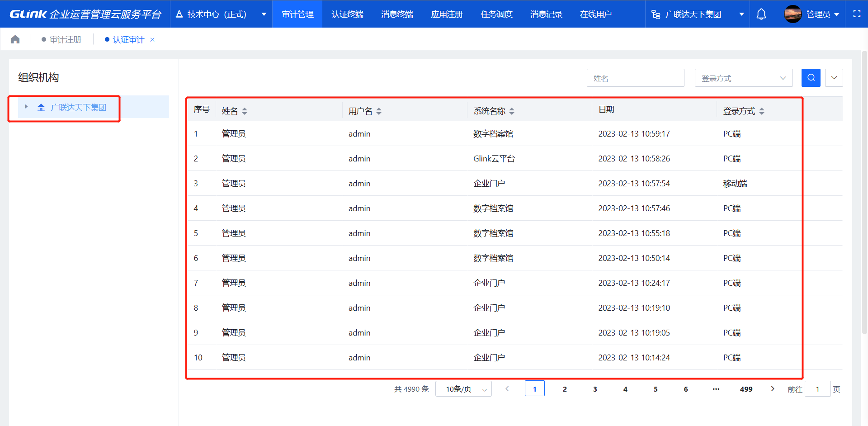The width and height of the screenshot is (868, 426).
Task: Click the pagination ellipsis more pages
Action: coord(716,389)
